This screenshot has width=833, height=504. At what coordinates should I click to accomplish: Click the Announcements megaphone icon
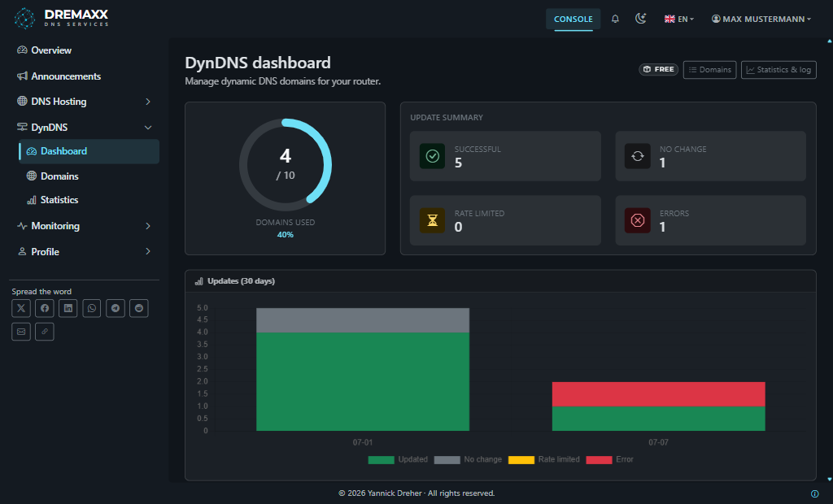(x=22, y=76)
